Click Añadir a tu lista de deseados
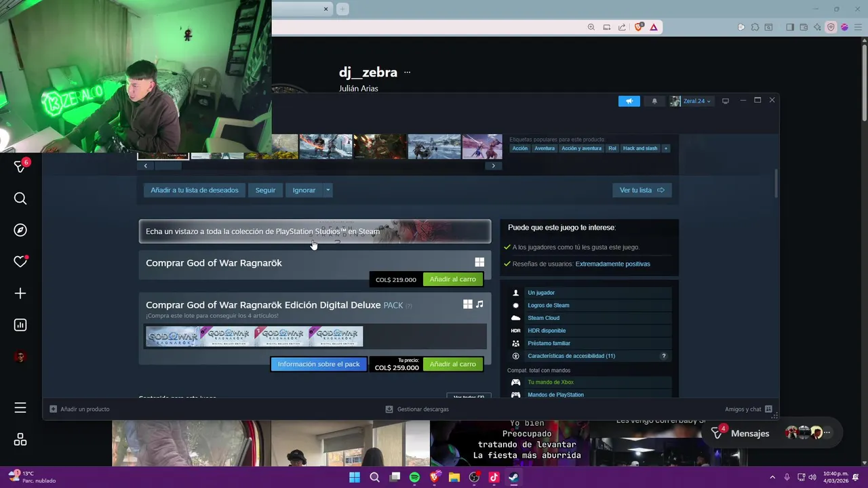The width and height of the screenshot is (868, 488). coord(195,190)
